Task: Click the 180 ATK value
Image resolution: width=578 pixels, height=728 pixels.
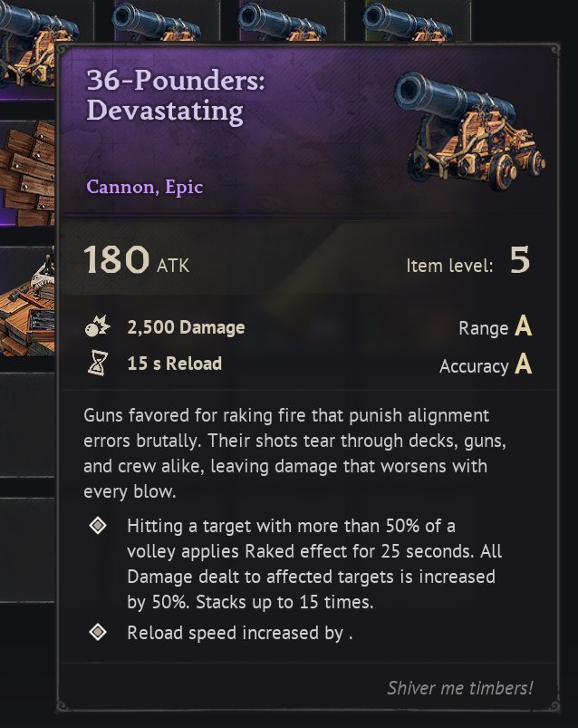Action: tap(137, 262)
